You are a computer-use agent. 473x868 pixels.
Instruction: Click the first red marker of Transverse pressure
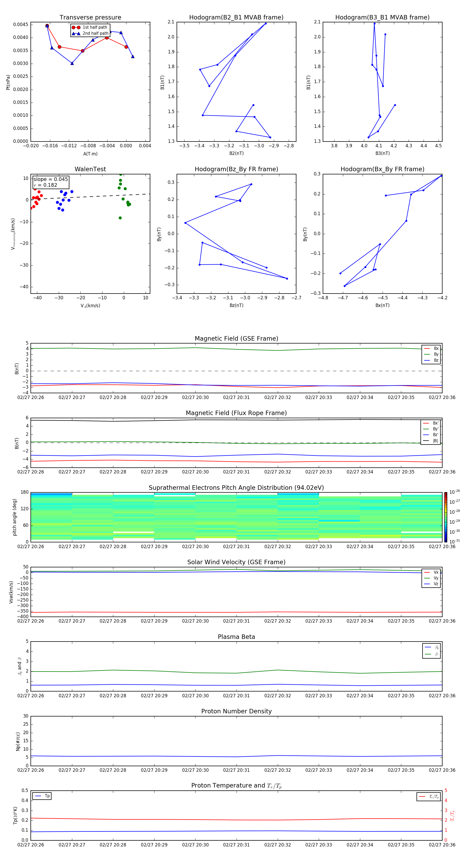(x=47, y=26)
